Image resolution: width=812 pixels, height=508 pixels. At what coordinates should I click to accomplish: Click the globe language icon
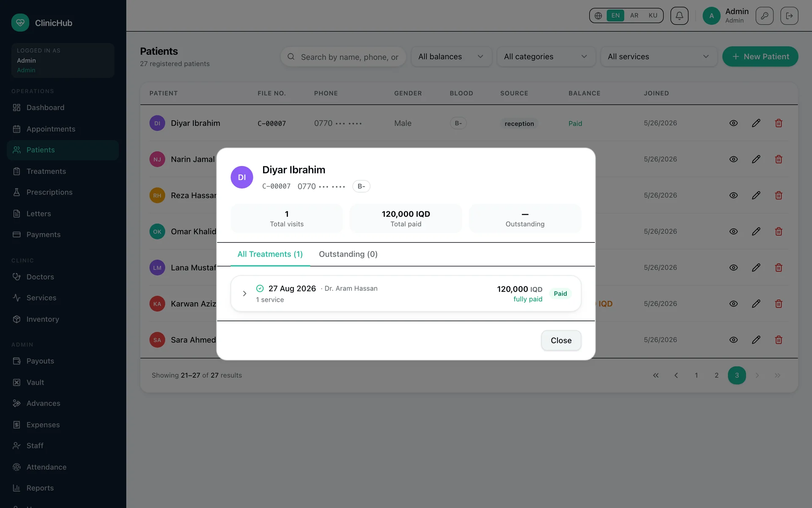click(x=598, y=16)
